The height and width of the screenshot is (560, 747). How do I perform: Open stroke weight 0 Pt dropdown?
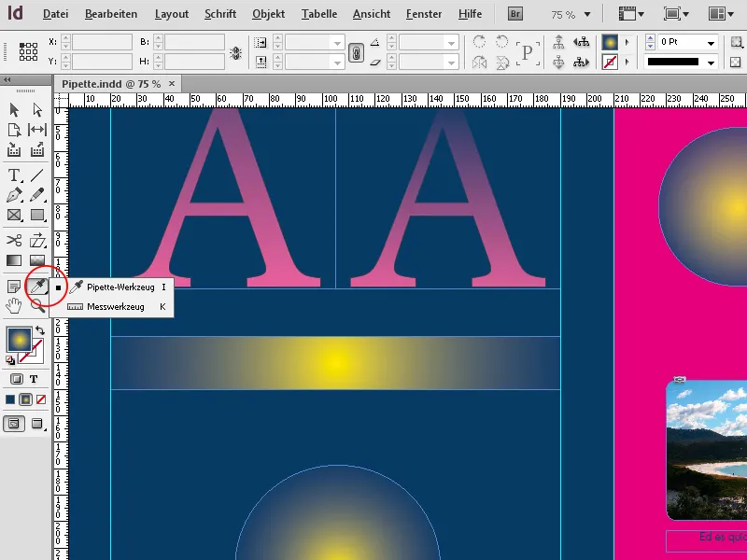tap(711, 43)
